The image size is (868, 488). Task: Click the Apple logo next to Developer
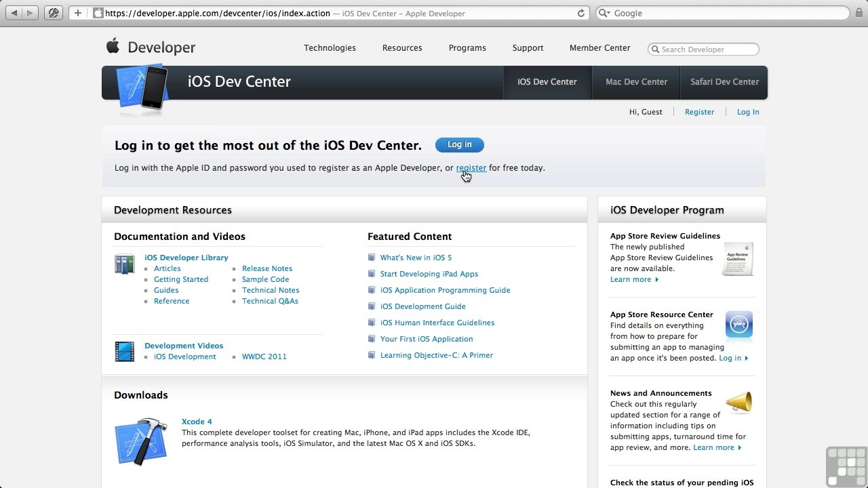click(x=113, y=46)
